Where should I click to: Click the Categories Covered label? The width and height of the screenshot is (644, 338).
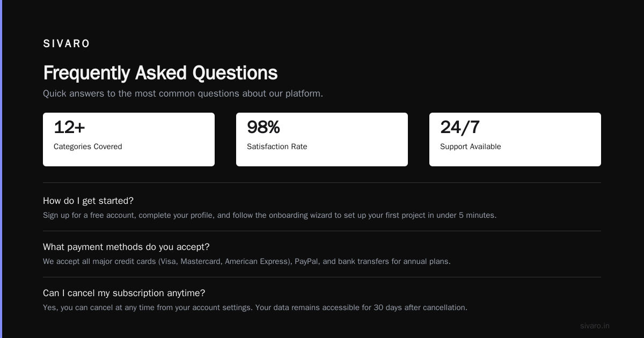point(88,146)
